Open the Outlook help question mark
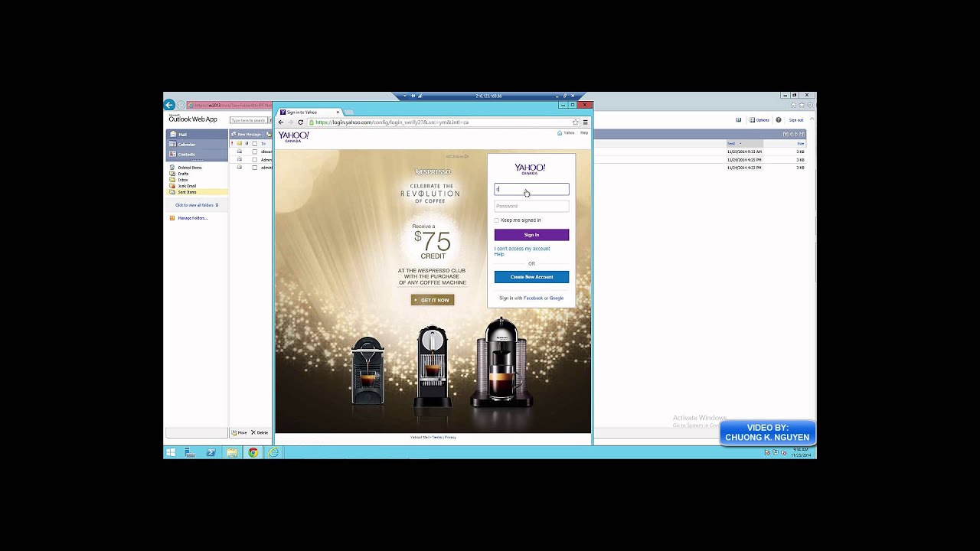 coord(779,120)
